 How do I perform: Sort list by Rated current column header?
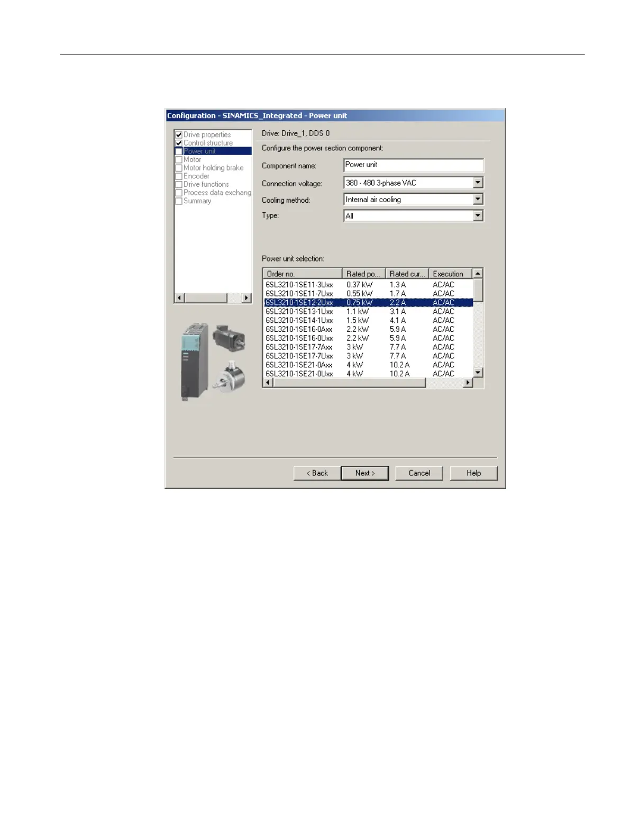point(407,274)
